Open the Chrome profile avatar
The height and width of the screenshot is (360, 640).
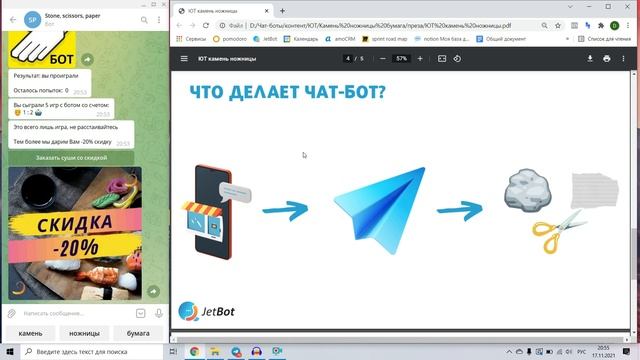pos(614,25)
